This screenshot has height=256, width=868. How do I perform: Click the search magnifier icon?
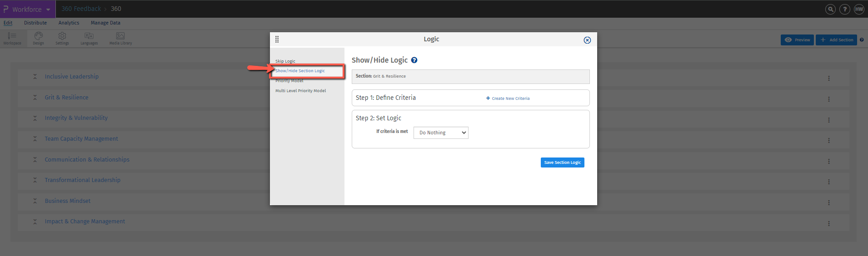(830, 9)
